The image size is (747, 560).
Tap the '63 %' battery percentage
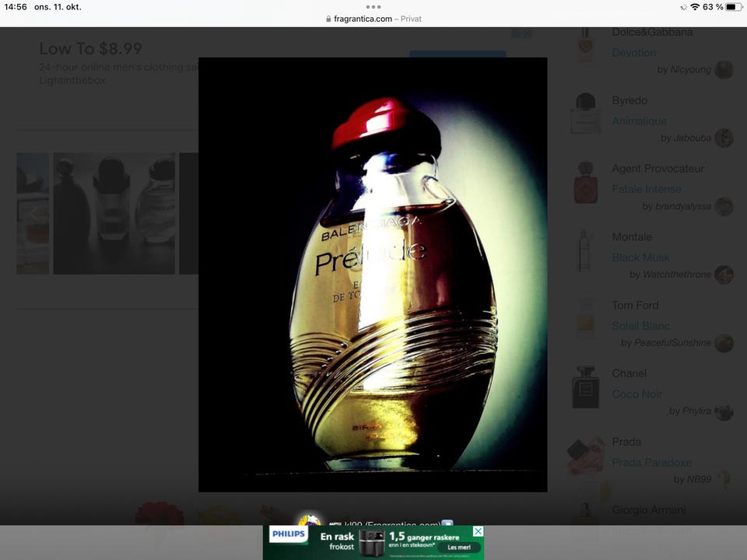[x=713, y=7]
